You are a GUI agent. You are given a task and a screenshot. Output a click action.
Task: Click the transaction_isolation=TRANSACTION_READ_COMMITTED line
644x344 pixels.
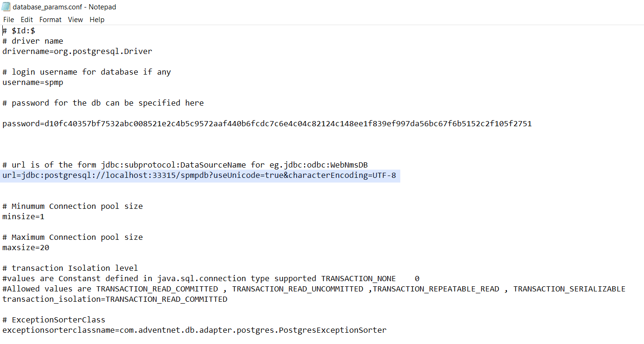click(x=115, y=299)
